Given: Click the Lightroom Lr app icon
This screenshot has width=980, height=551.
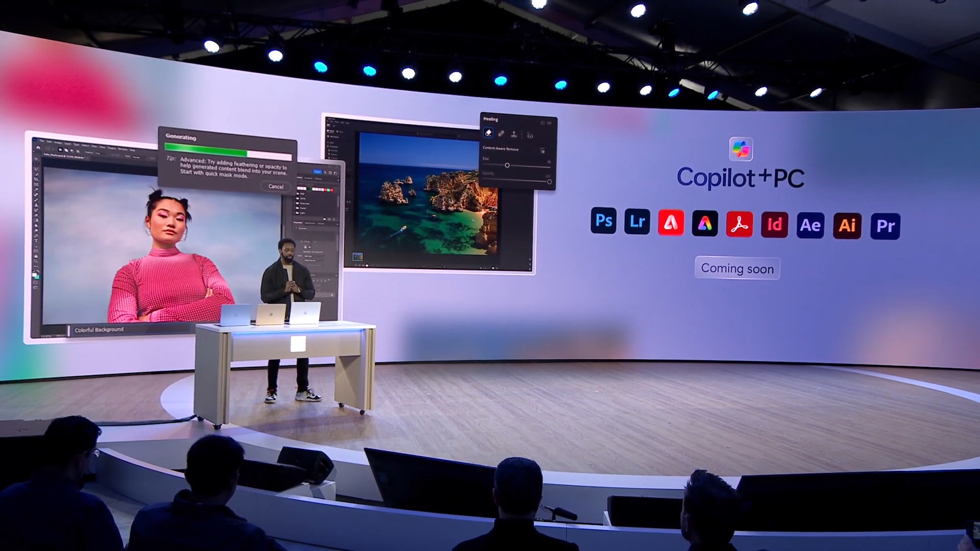Looking at the screenshot, I should (637, 221).
